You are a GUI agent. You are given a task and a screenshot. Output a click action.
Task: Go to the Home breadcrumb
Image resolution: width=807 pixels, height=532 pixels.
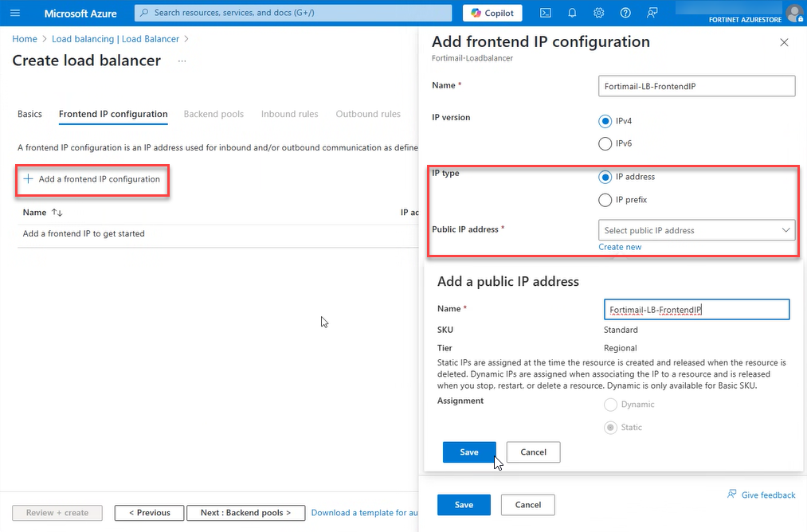coord(25,39)
